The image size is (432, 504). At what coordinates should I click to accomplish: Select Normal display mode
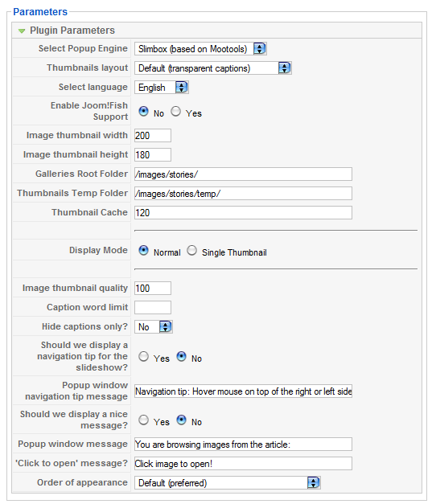pyautogui.click(x=143, y=251)
